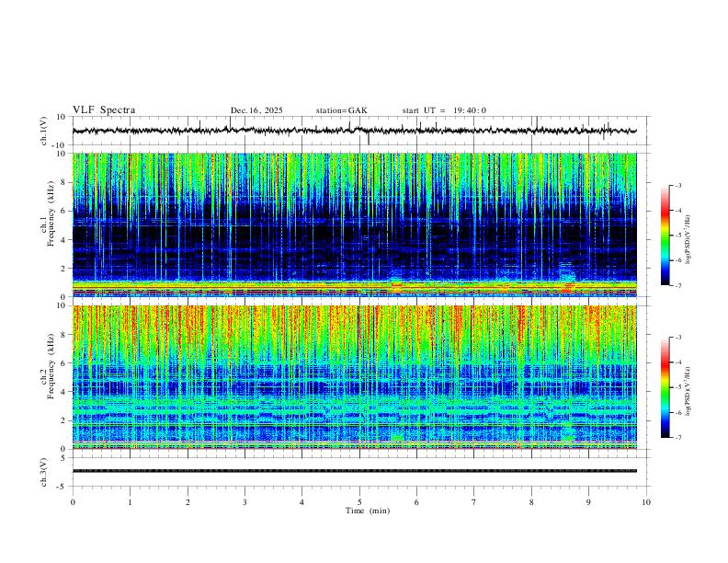
Task: Click time axis tick label '6'
Action: [x=416, y=502]
